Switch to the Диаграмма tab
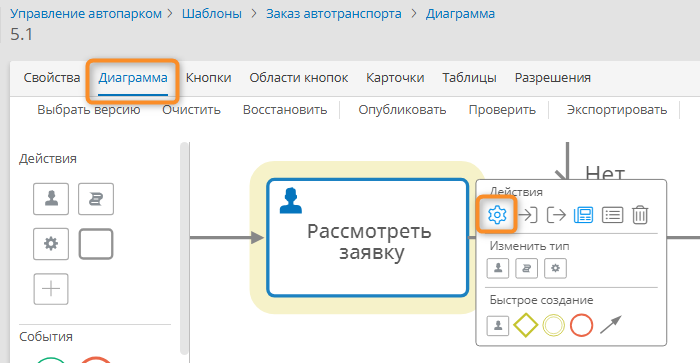 [x=133, y=78]
